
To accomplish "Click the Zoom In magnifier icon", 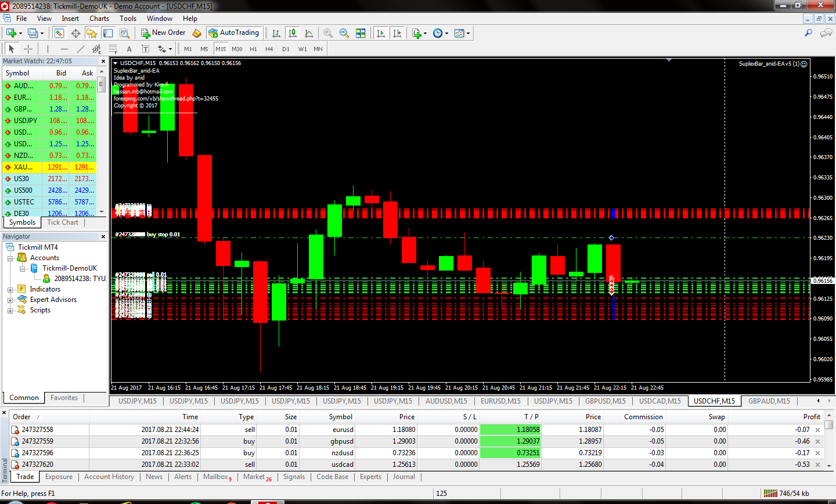I will 328,33.
